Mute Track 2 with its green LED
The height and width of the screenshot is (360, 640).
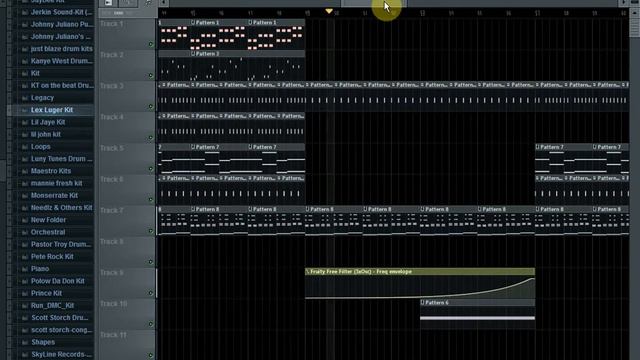tap(151, 75)
